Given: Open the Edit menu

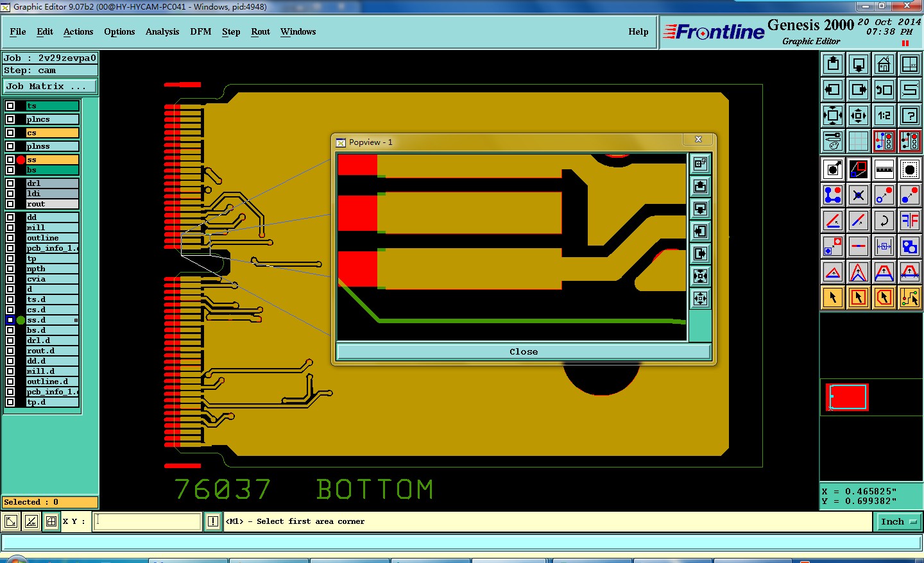Looking at the screenshot, I should click(x=45, y=31).
